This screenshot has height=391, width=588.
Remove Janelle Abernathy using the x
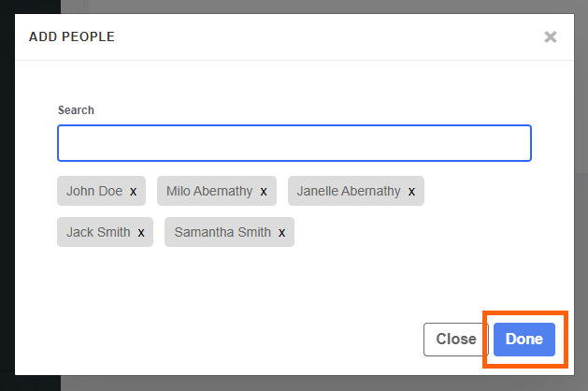(411, 192)
